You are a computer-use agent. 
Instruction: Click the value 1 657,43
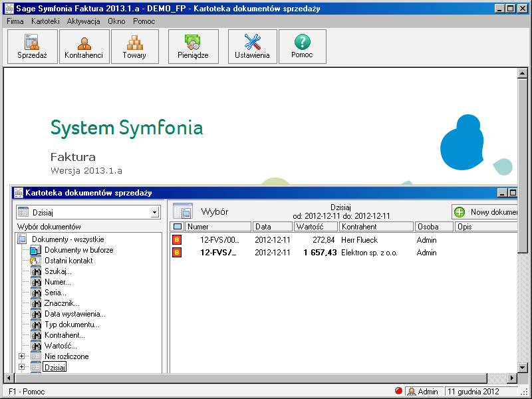pyautogui.click(x=321, y=253)
